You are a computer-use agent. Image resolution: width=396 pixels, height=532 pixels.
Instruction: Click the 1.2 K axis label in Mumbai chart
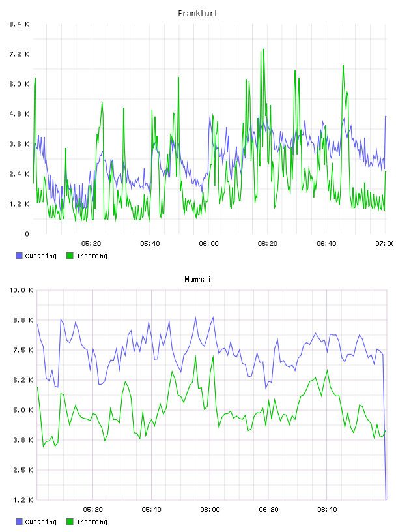click(x=23, y=500)
